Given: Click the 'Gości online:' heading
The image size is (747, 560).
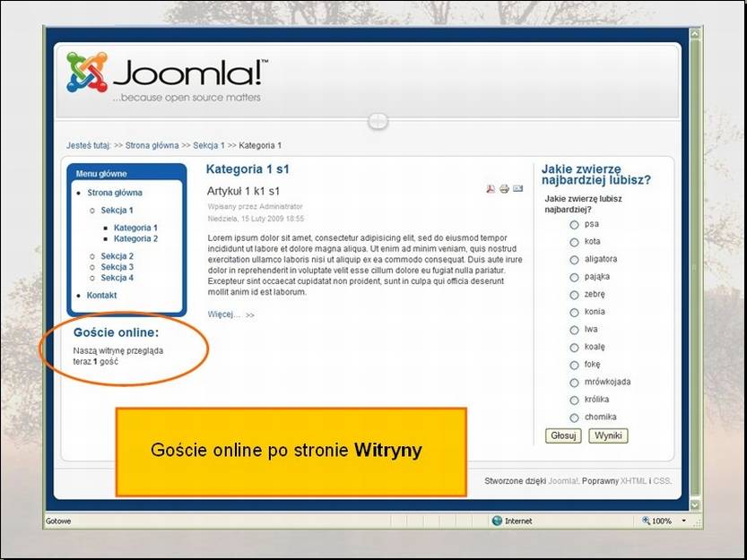Looking at the screenshot, I should [x=116, y=332].
